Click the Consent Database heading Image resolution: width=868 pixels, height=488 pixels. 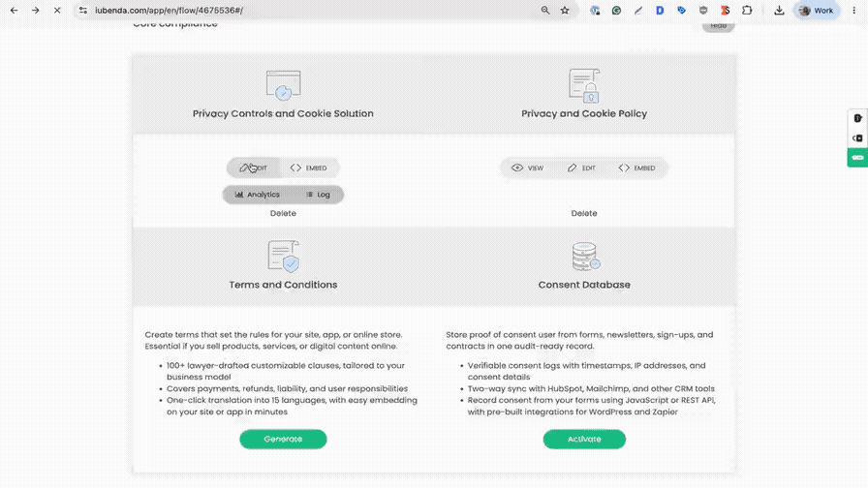(x=584, y=285)
